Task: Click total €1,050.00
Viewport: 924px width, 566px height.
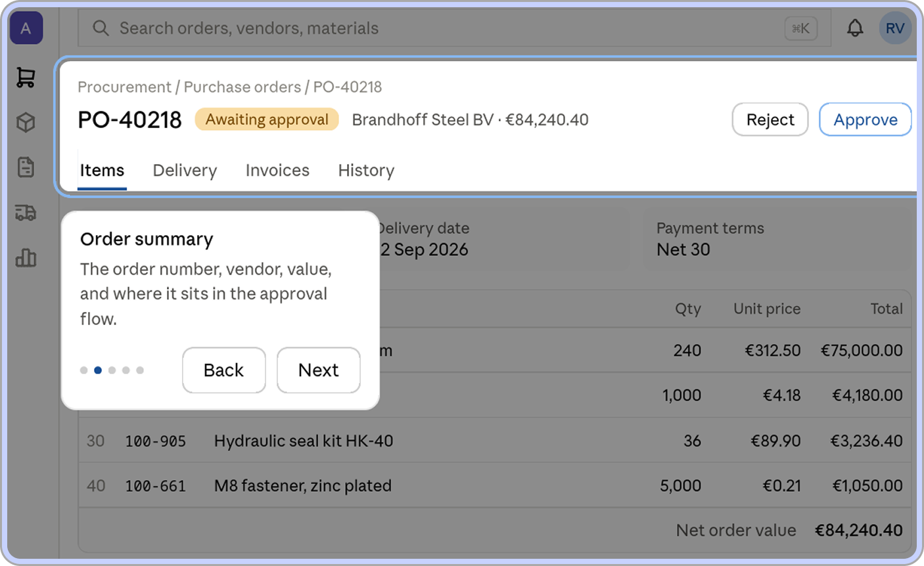Action: pyautogui.click(x=867, y=486)
